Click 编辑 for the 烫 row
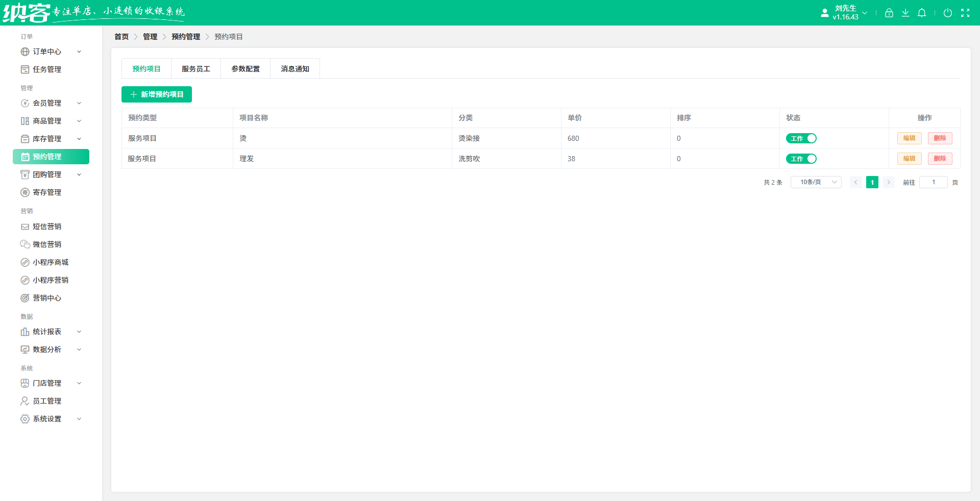The height and width of the screenshot is (501, 980). point(910,138)
